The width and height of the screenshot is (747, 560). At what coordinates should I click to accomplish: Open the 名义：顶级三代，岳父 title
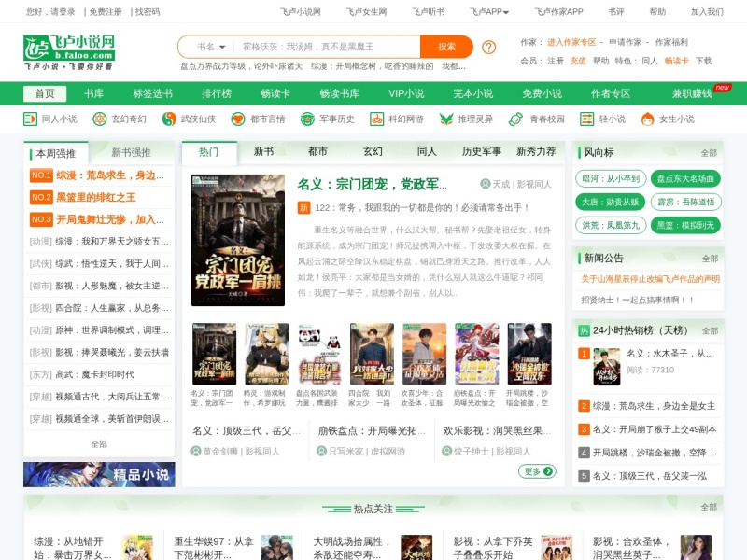pyautogui.click(x=247, y=431)
